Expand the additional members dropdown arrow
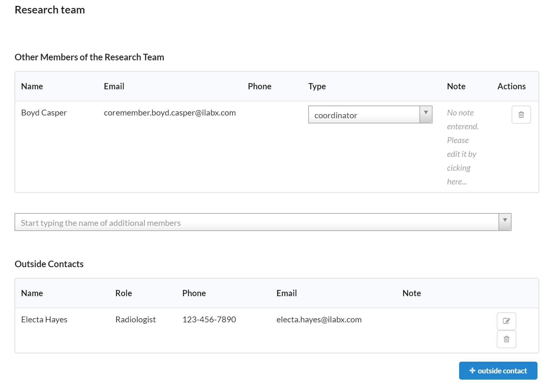553x392 pixels. 505,222
